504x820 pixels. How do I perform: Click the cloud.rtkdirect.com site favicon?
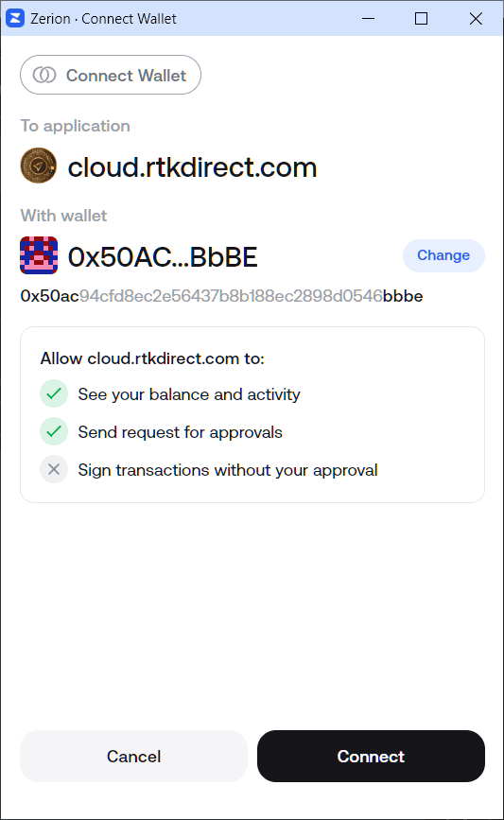pyautogui.click(x=38, y=166)
